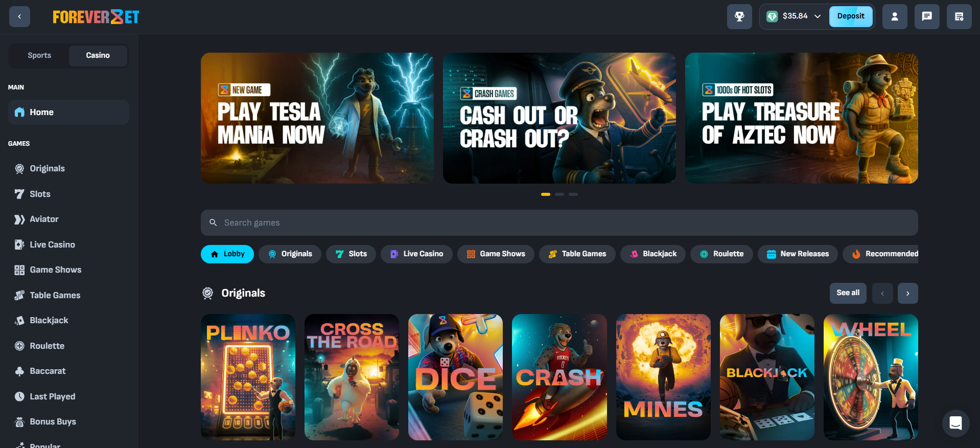Collapse sidebar with back arrow button
Screen dimensions: 980x448
click(x=19, y=16)
